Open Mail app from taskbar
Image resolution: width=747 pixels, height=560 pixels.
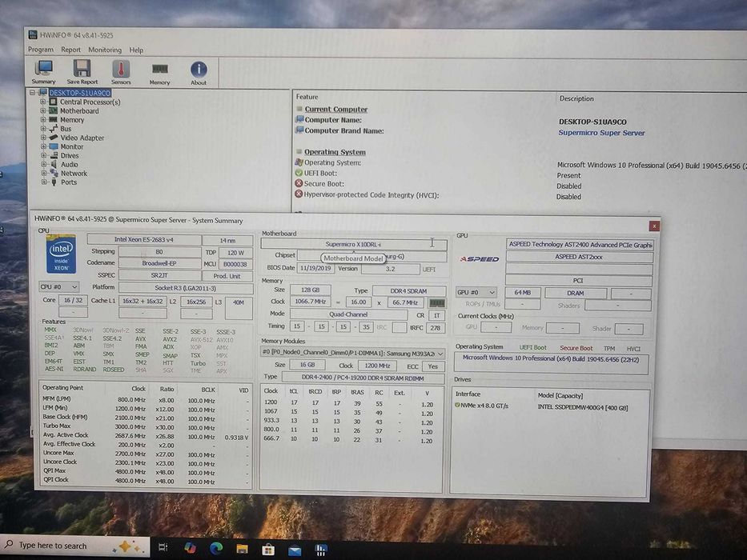point(295,551)
